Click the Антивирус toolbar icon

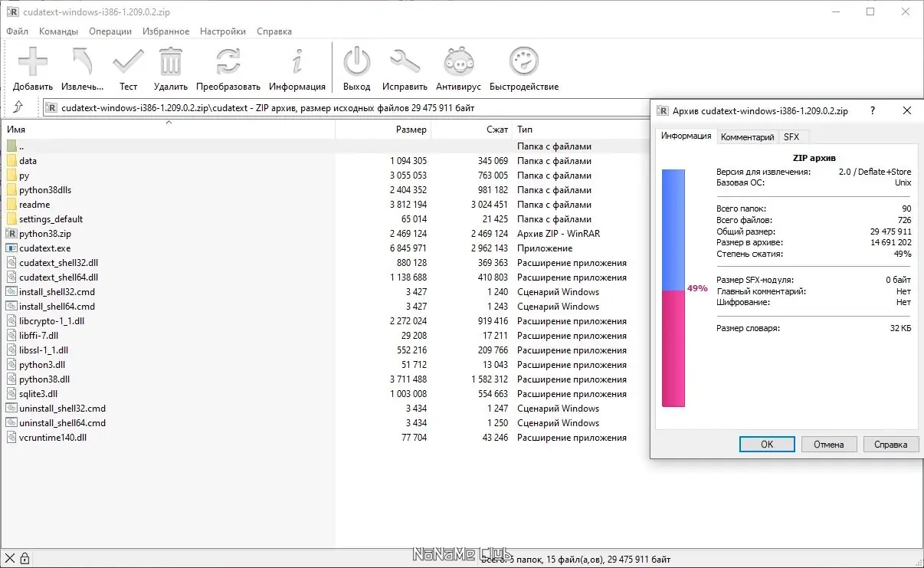tap(458, 62)
